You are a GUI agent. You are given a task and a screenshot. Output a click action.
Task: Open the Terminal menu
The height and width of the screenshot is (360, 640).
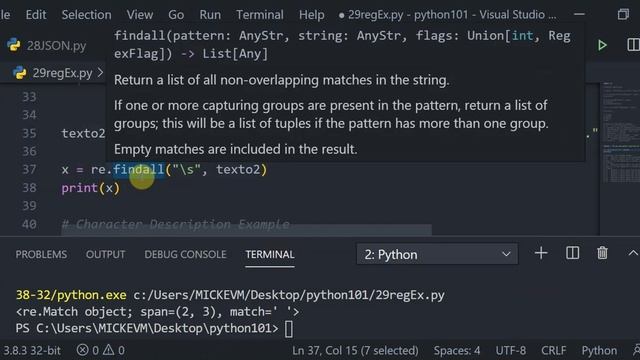(x=260, y=15)
